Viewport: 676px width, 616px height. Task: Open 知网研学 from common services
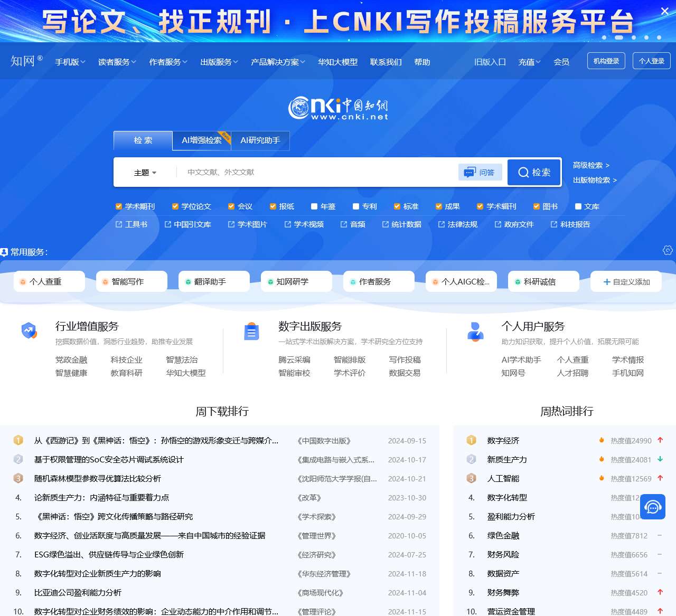[296, 281]
